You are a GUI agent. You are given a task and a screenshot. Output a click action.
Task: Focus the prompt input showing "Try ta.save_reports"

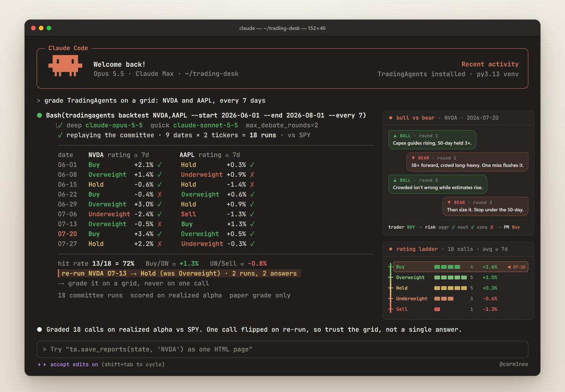282,350
